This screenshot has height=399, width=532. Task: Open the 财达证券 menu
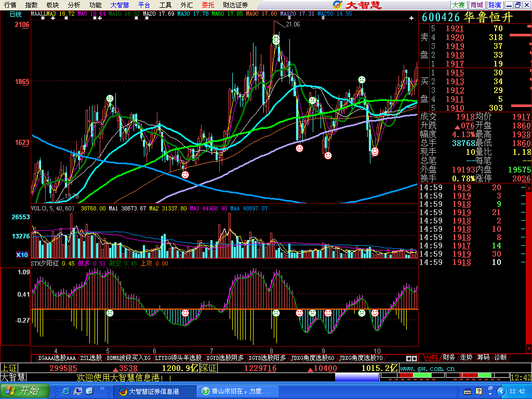click(x=235, y=5)
